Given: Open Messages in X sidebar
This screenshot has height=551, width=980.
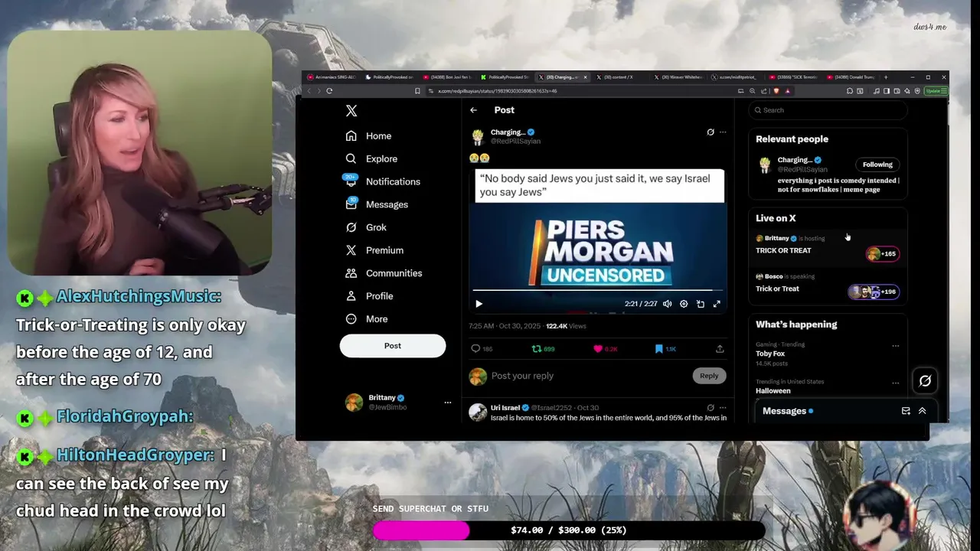Looking at the screenshot, I should pyautogui.click(x=376, y=204).
